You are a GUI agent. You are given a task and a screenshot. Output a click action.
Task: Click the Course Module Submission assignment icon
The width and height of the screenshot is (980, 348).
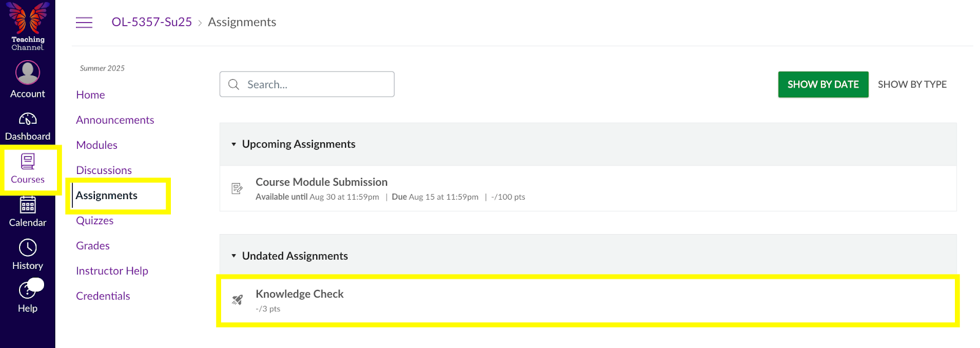[237, 189]
